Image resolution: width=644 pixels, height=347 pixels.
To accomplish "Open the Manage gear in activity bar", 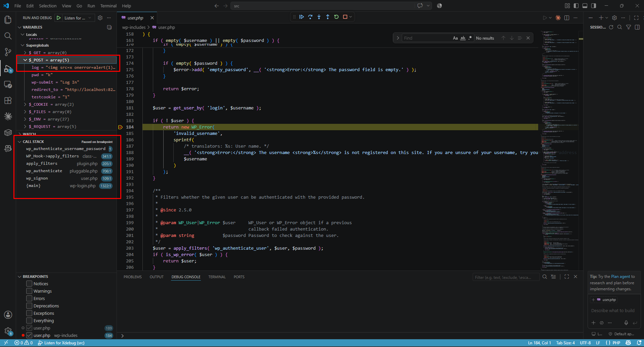I will [8, 331].
